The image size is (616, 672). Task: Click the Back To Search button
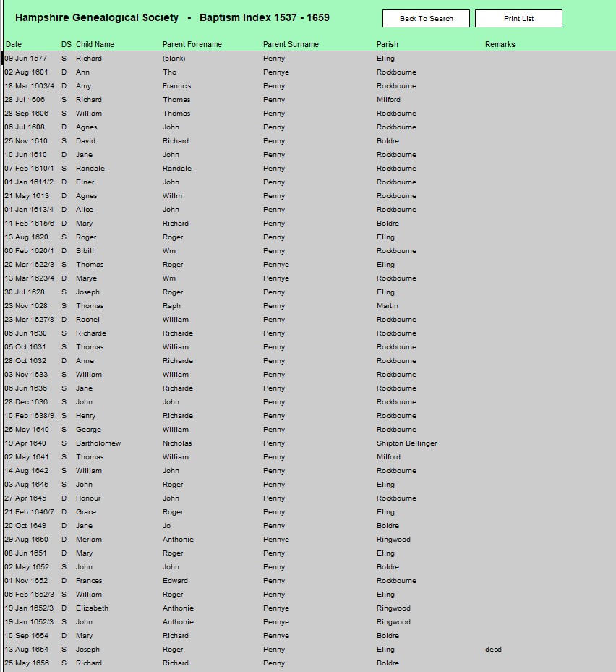coord(426,19)
